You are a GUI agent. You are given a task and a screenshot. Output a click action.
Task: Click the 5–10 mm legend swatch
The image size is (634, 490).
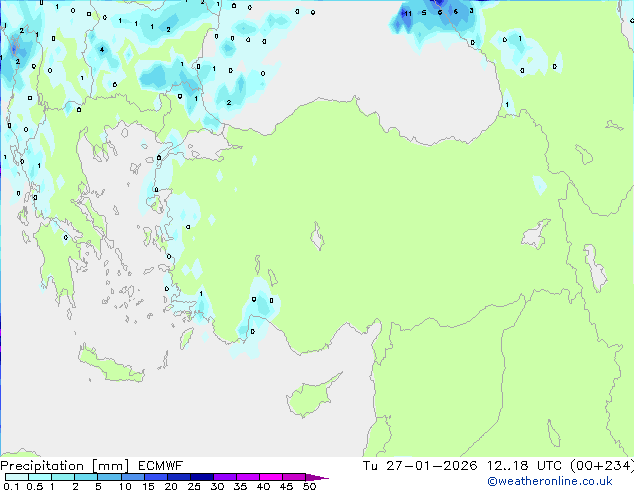coord(109,477)
